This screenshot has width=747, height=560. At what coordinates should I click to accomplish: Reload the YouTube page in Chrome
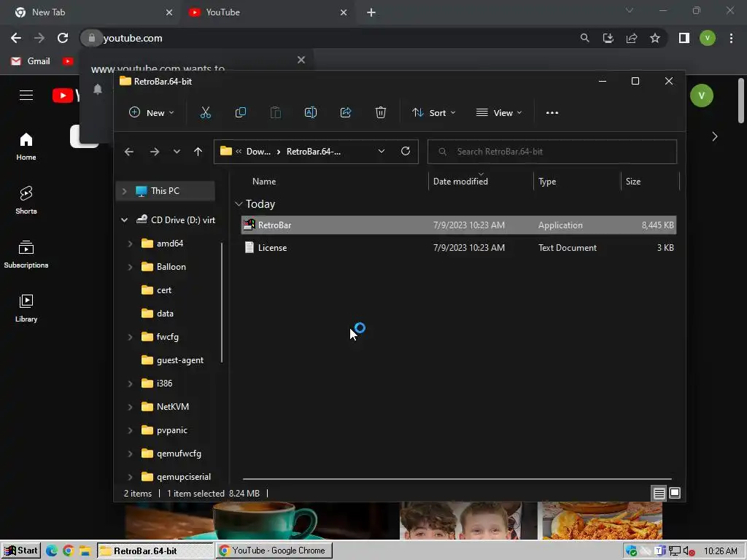click(x=63, y=38)
